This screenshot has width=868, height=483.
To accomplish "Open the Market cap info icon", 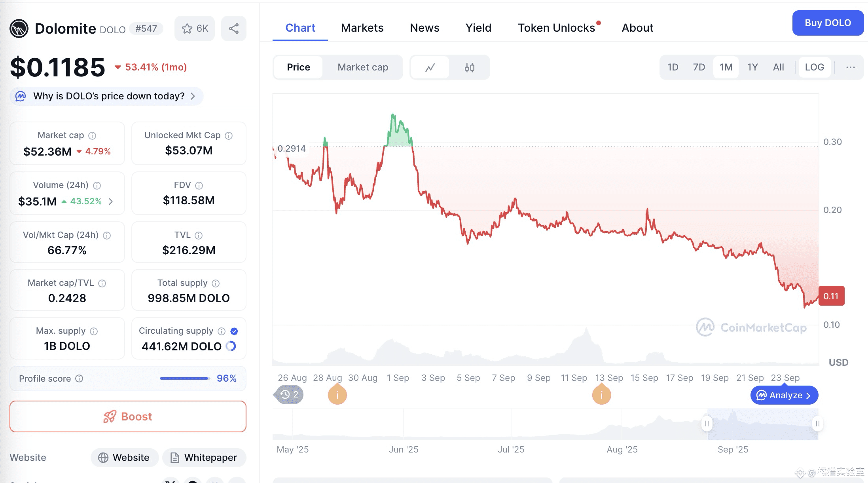I will point(92,136).
